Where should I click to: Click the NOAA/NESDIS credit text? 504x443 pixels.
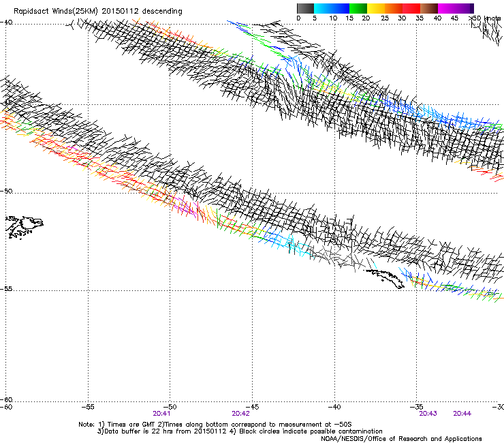(x=401, y=439)
